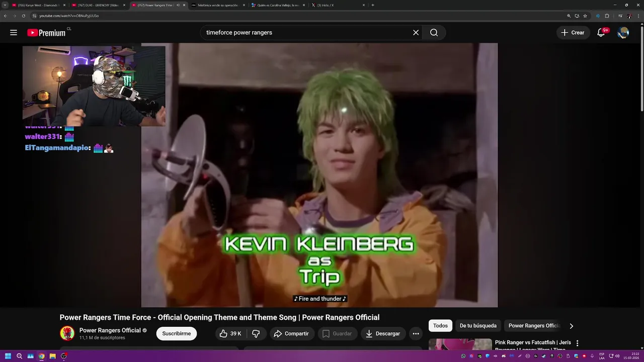644x362 pixels.
Task: Open the ESP LAA language switcher
Action: [x=602, y=356]
